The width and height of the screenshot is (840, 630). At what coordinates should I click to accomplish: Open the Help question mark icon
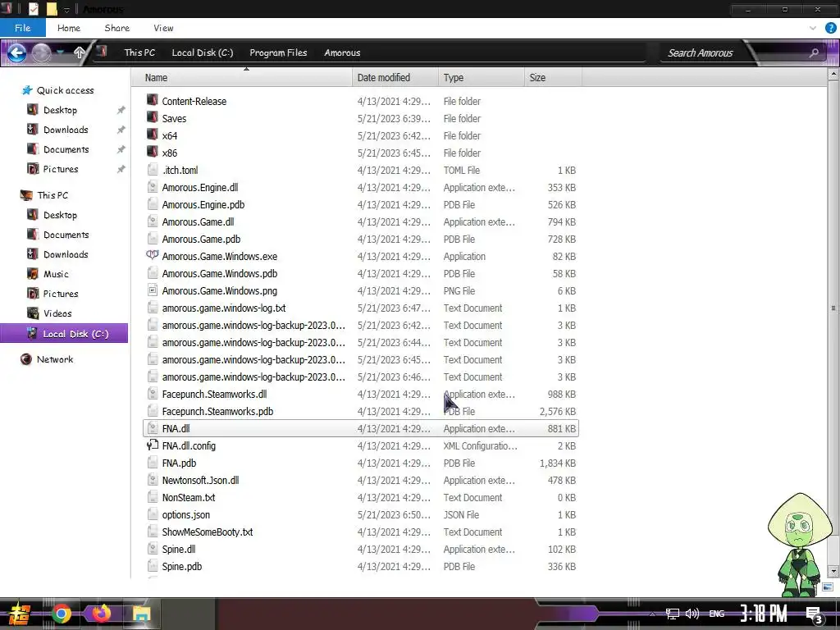[x=831, y=28]
